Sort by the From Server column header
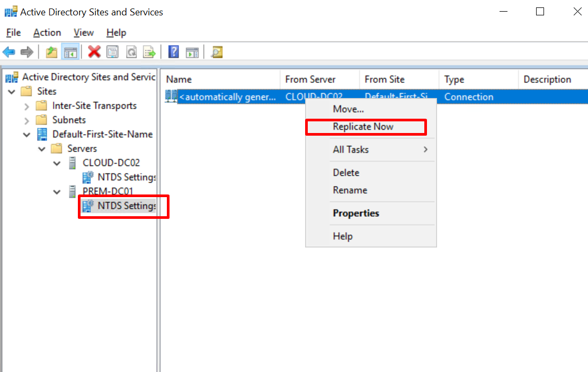588x372 pixels. click(x=319, y=79)
